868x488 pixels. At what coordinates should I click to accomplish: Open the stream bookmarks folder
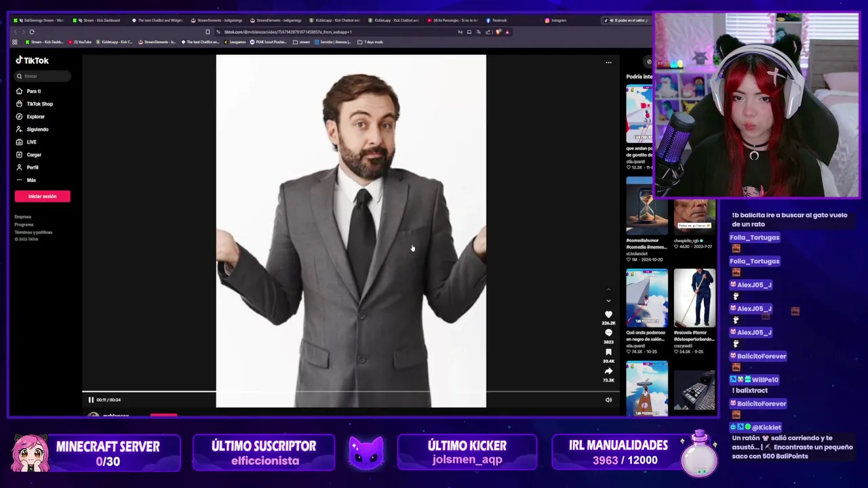pos(302,42)
